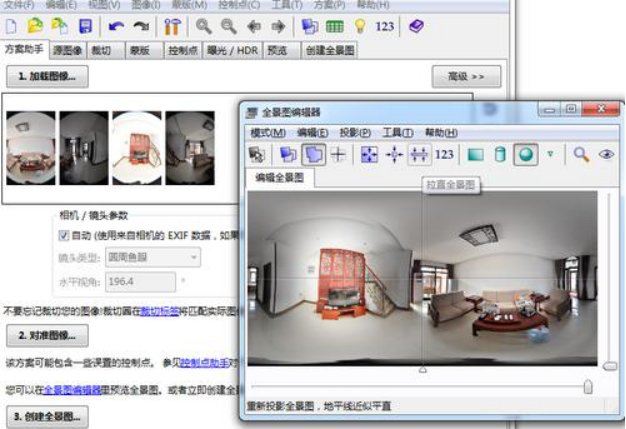Screen dimensions: 626x429
Task: Expand advanced options with 高级 >> button
Action: pos(466,76)
